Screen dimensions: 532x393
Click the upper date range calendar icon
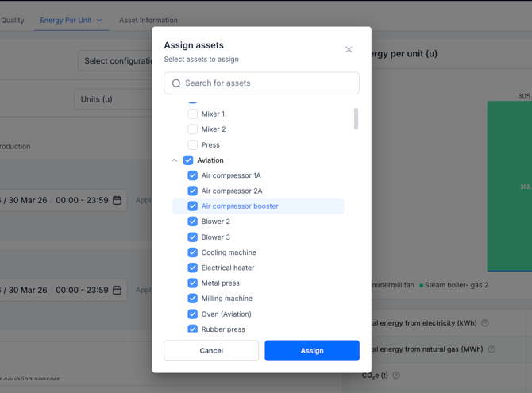pos(118,201)
